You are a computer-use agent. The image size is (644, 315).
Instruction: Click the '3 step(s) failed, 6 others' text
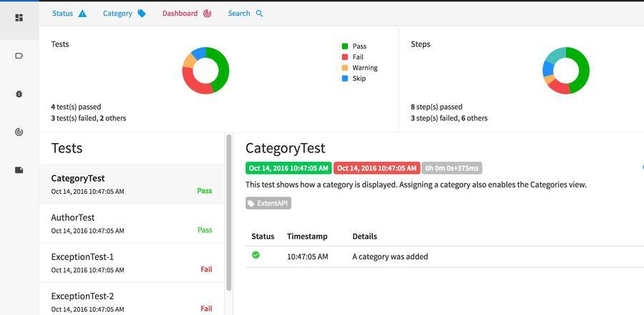[449, 118]
